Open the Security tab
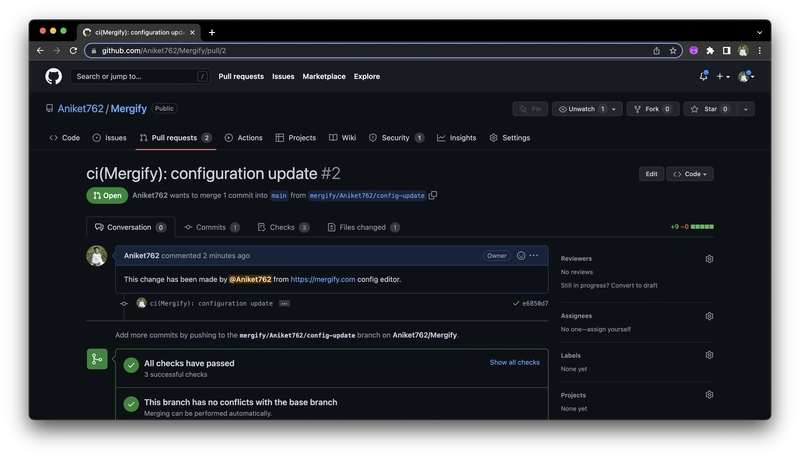This screenshot has width=800, height=458. click(x=396, y=138)
